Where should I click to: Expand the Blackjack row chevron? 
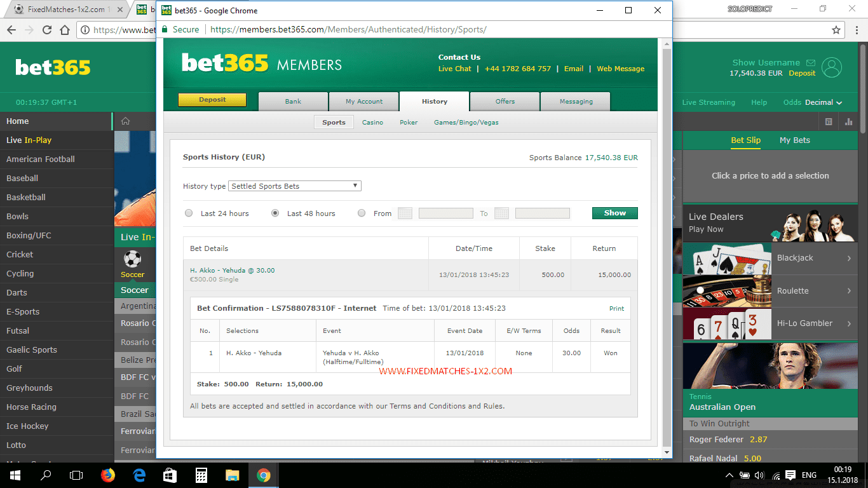click(x=849, y=258)
